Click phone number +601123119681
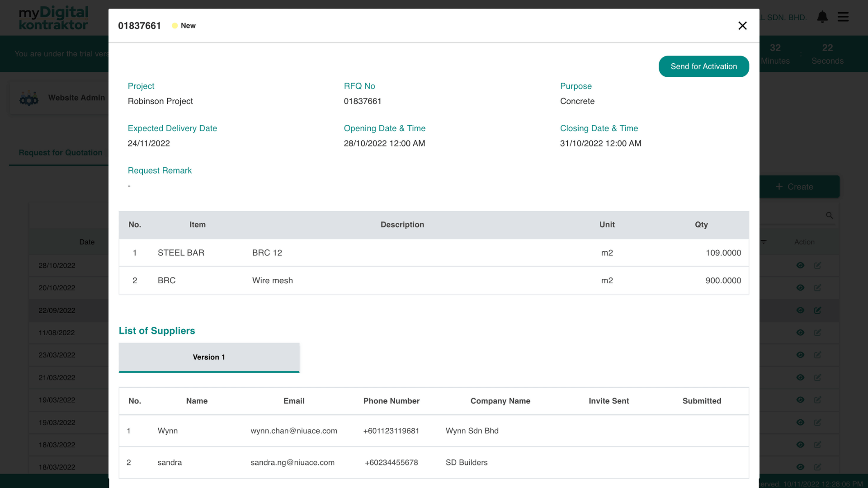Image resolution: width=868 pixels, height=488 pixels. (391, 431)
